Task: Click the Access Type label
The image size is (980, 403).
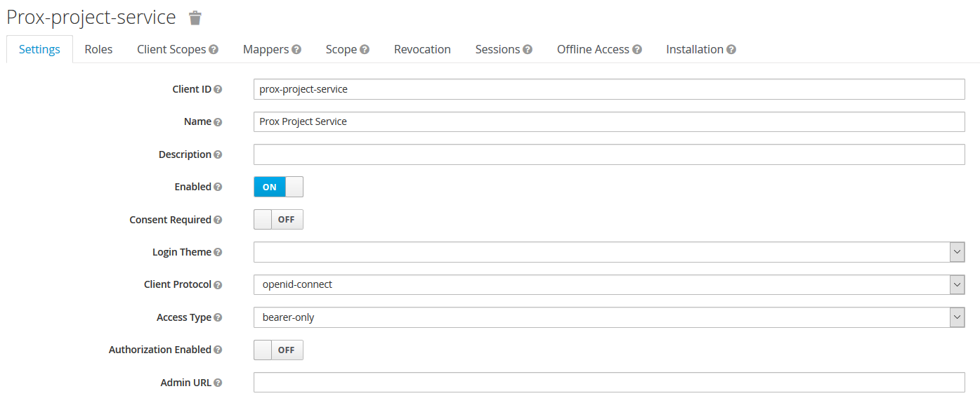Action: click(184, 317)
